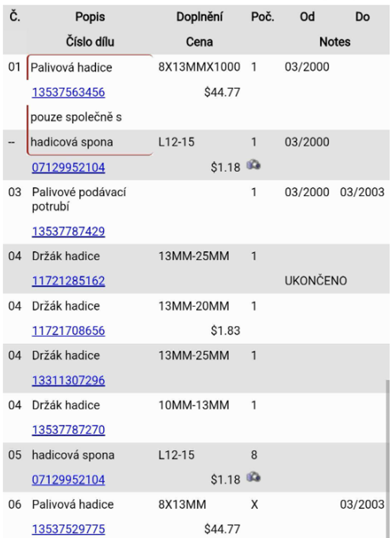Open part number 13537787429 link
Image resolution: width=392 pixels, height=538 pixels.
click(x=68, y=231)
